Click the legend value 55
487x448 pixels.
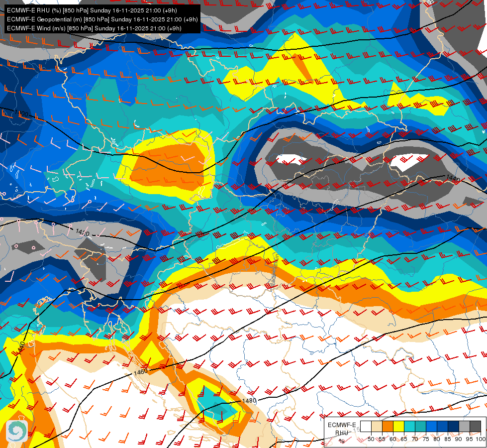(382, 439)
